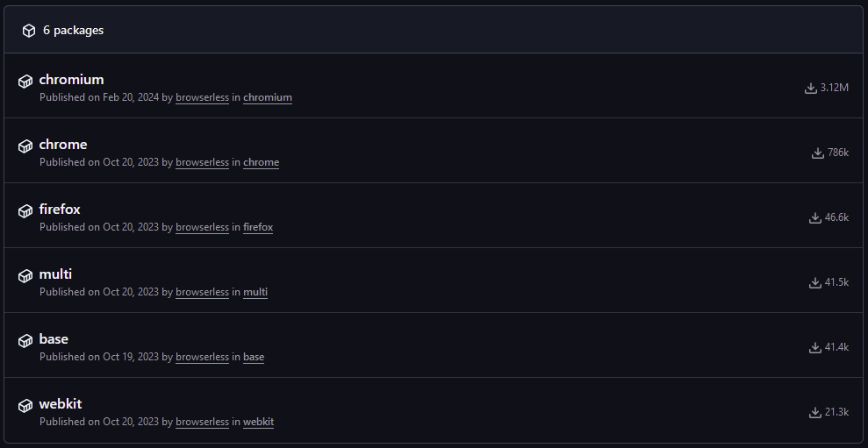Image resolution: width=868 pixels, height=448 pixels.
Task: Click the download icon showing 786k
Action: [x=818, y=153]
